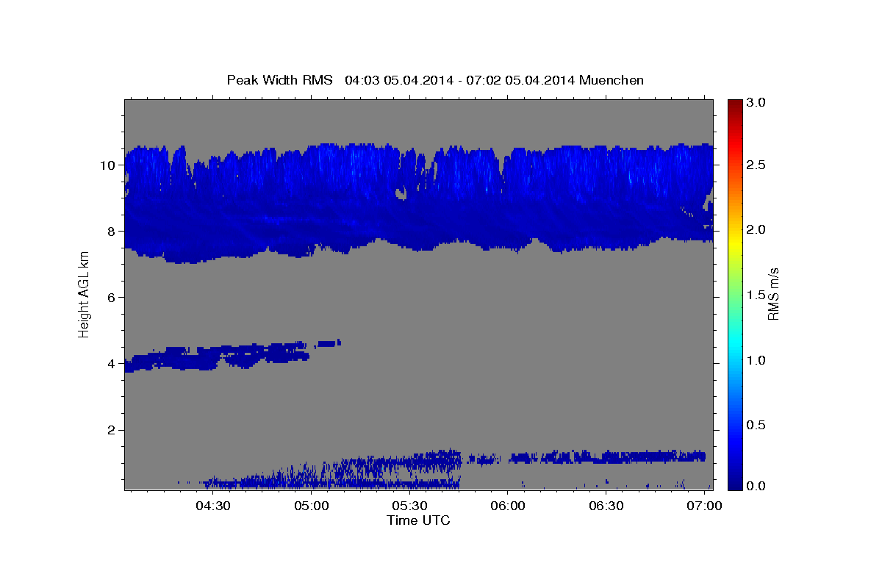Image resolution: width=882 pixels, height=588 pixels.
Task: Click the 1.0 colorbar value
Action: 757,360
